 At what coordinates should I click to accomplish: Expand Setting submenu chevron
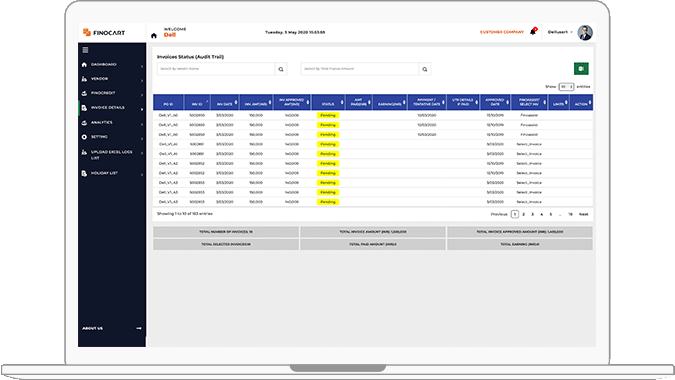tap(142, 139)
